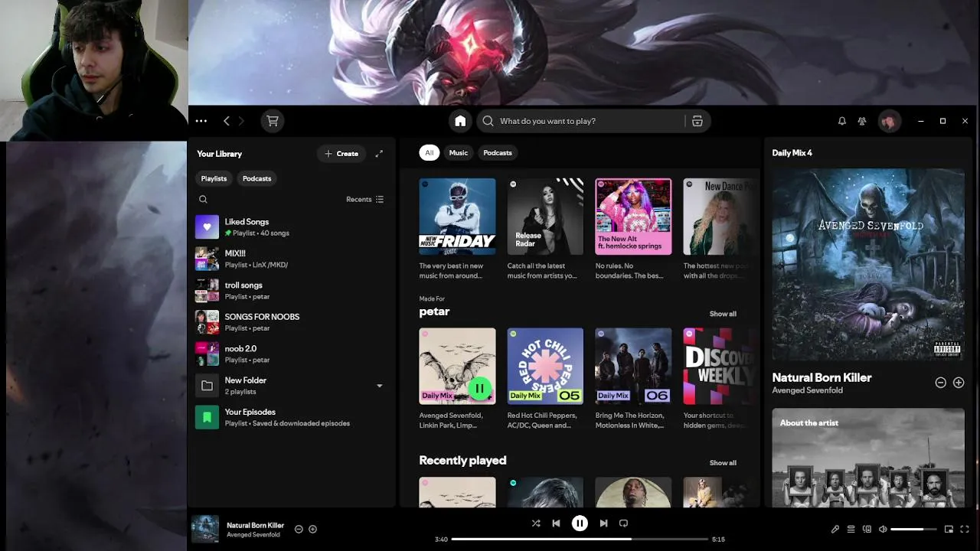Hide track with bottom bar minus icon

tap(299, 529)
